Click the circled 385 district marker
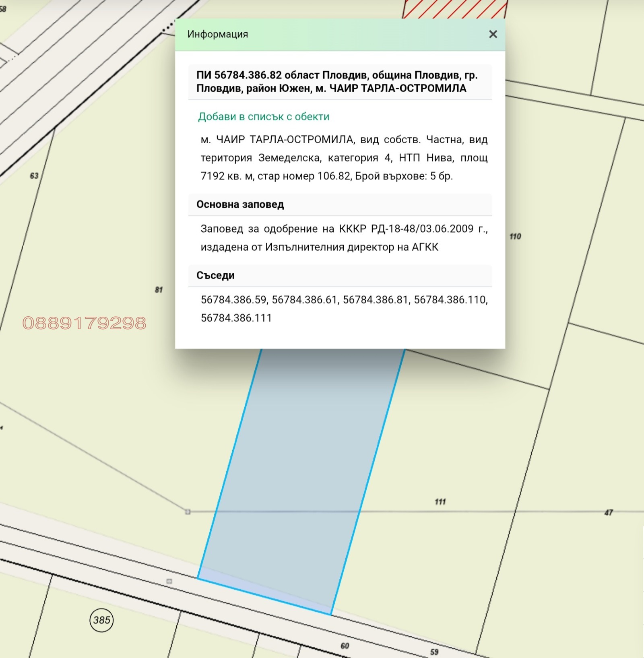The height and width of the screenshot is (658, 644). (101, 620)
